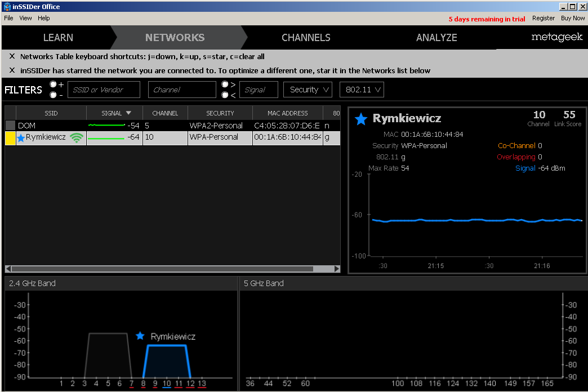This screenshot has width=588, height=392.
Task: Click the big star in Rymkiewicz details panel
Action: point(361,119)
